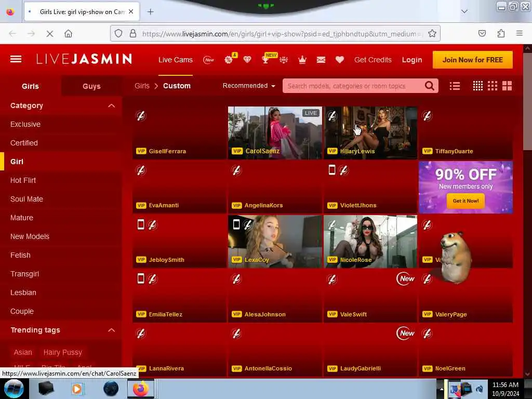Click the Login link

click(x=412, y=60)
